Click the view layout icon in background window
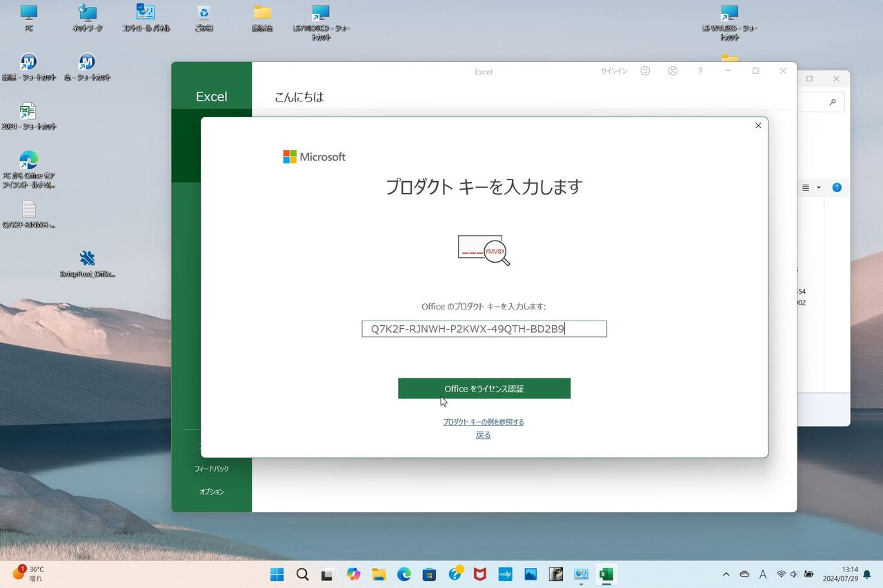 click(806, 187)
